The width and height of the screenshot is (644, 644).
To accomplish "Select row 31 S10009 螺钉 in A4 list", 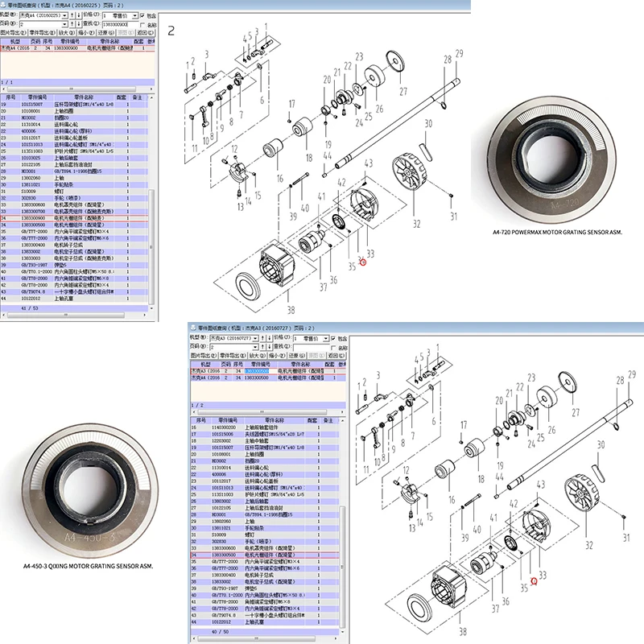I will (74, 192).
